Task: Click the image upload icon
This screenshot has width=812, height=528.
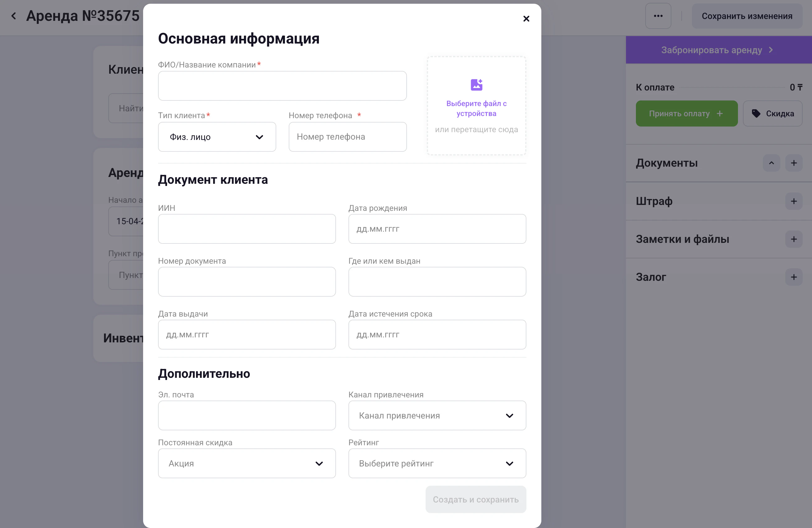Action: click(x=476, y=85)
